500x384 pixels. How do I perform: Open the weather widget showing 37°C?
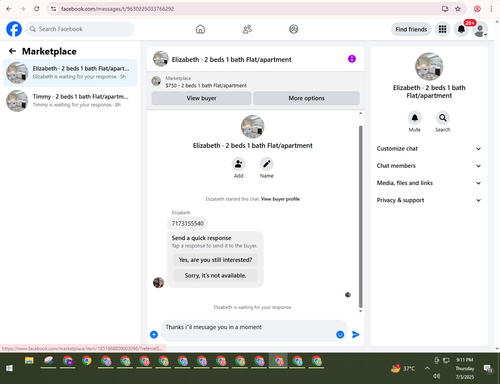point(403,368)
